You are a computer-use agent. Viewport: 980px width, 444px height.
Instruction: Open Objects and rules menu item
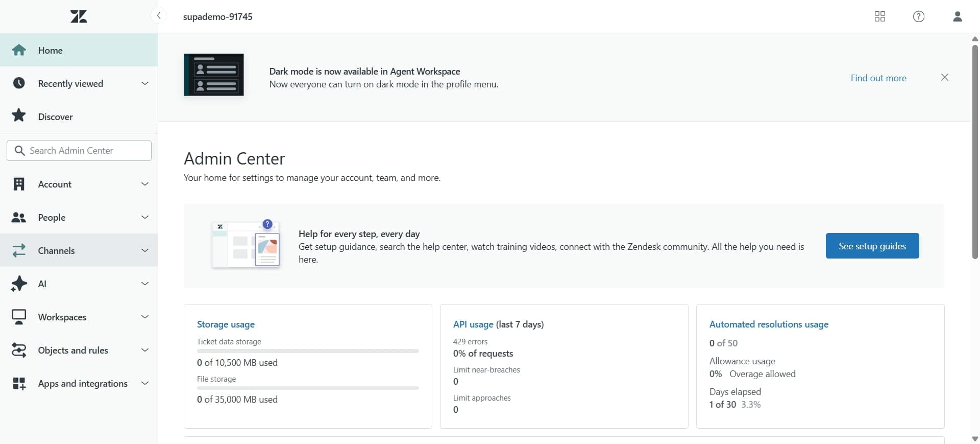(x=73, y=350)
